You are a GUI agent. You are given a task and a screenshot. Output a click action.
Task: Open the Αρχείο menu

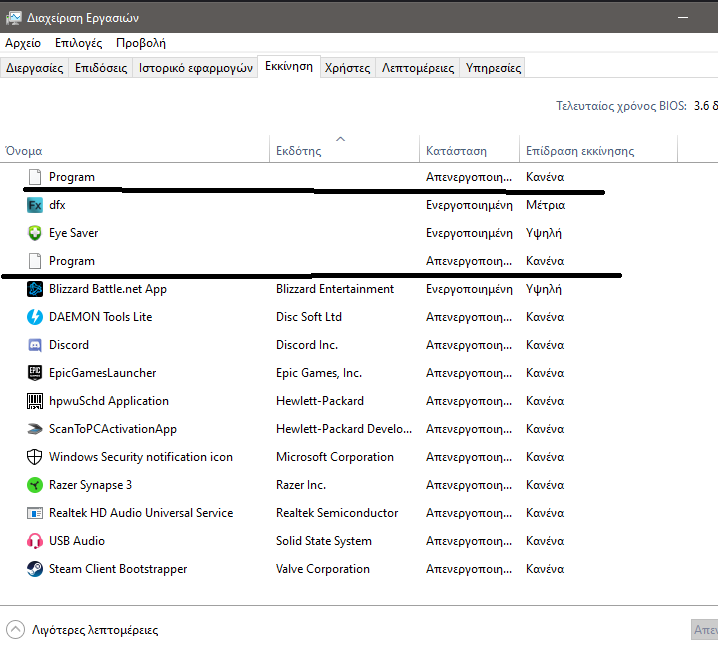point(23,43)
